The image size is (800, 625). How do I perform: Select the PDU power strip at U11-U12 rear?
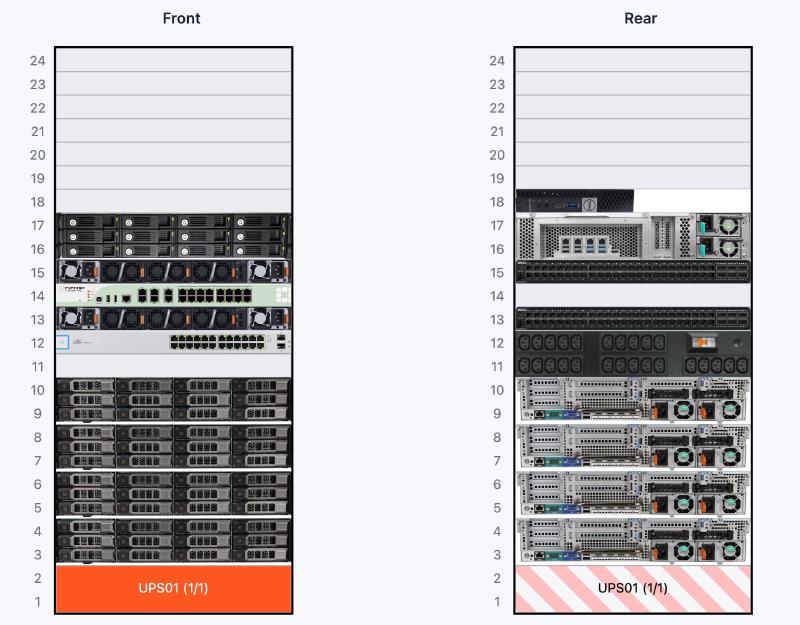click(632, 353)
